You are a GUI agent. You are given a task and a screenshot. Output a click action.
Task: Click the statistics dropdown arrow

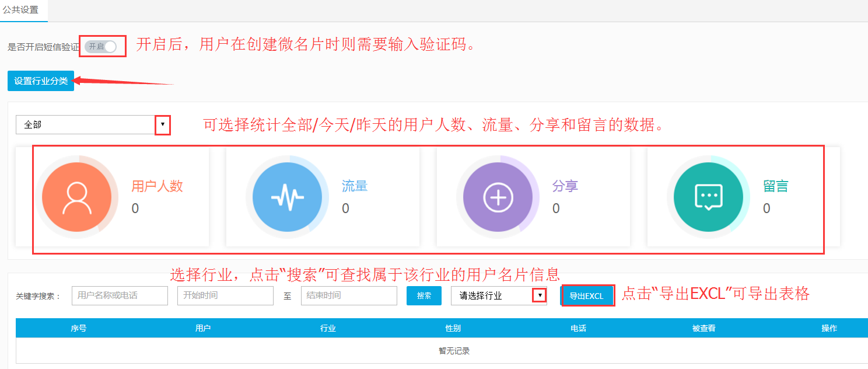pyautogui.click(x=163, y=124)
